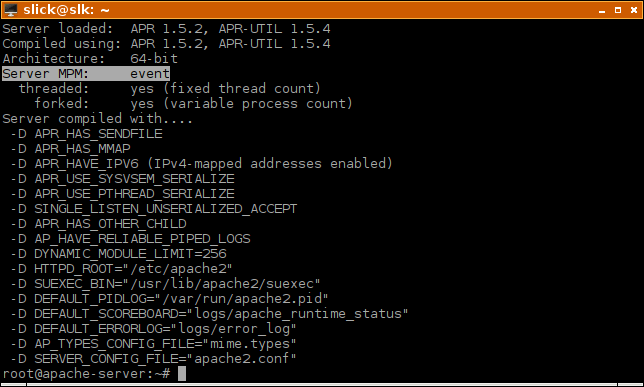The image size is (644, 387).
Task: Click the APR_HAVE_IPV6 line
Action: click(x=202, y=164)
